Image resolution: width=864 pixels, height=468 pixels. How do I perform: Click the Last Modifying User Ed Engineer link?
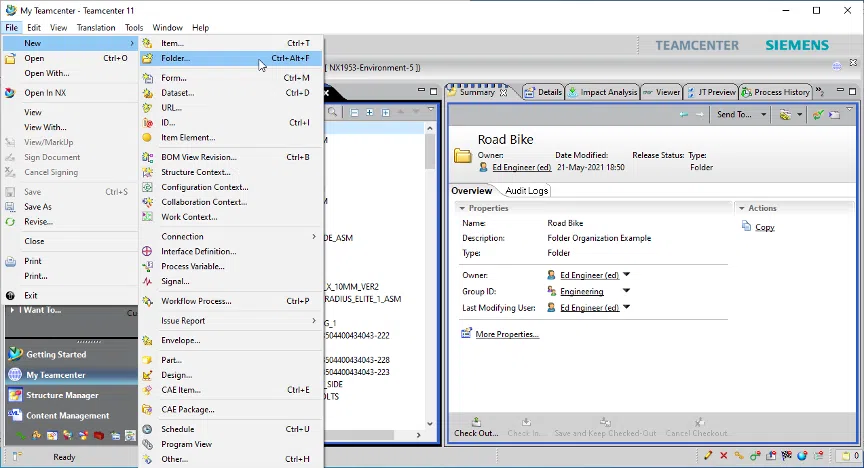coord(590,308)
